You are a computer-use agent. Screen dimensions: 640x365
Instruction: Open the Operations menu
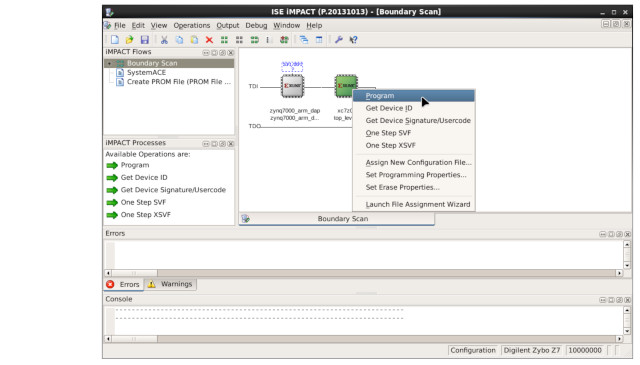click(x=191, y=25)
